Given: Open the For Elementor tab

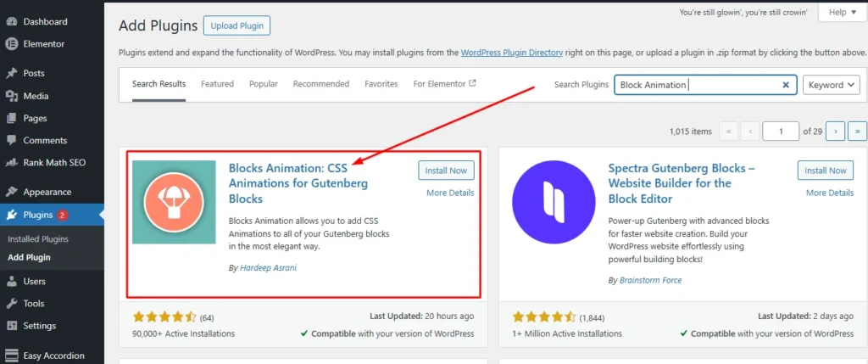Looking at the screenshot, I should tap(444, 84).
